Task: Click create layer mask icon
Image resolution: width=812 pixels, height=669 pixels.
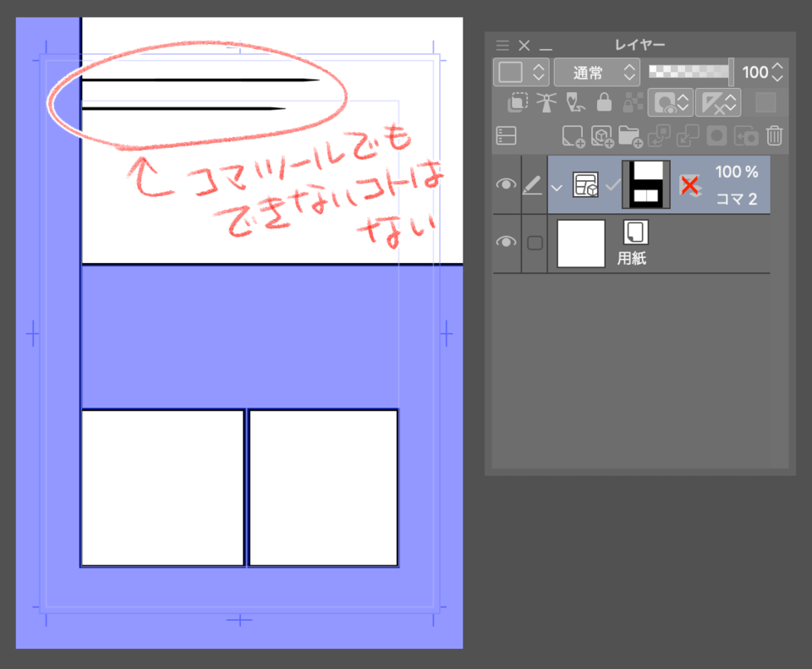Action: click(716, 136)
